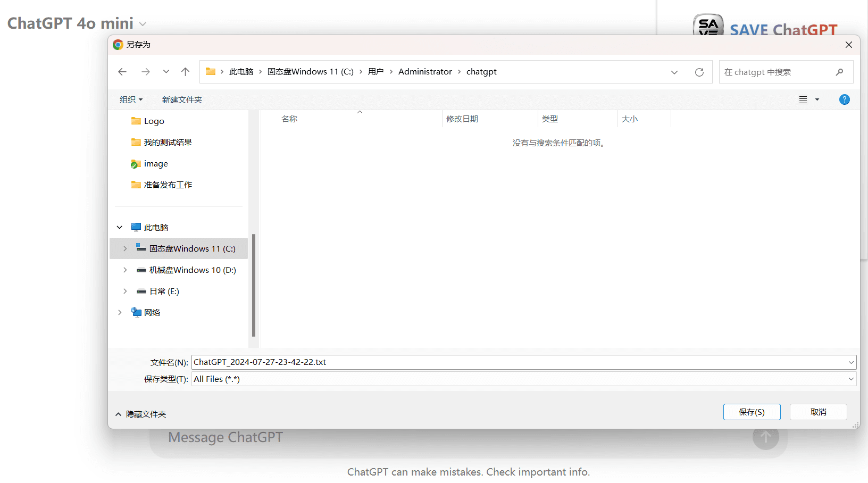Screen dimensions: 868x483
Task: Collapse folders with 隐藏文件夹
Action: point(141,414)
